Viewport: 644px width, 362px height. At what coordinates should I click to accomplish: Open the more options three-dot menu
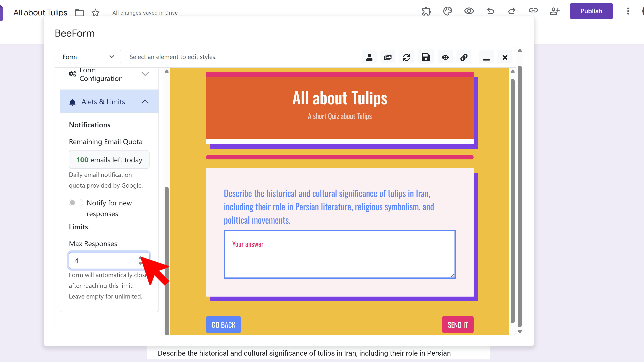[x=628, y=11]
